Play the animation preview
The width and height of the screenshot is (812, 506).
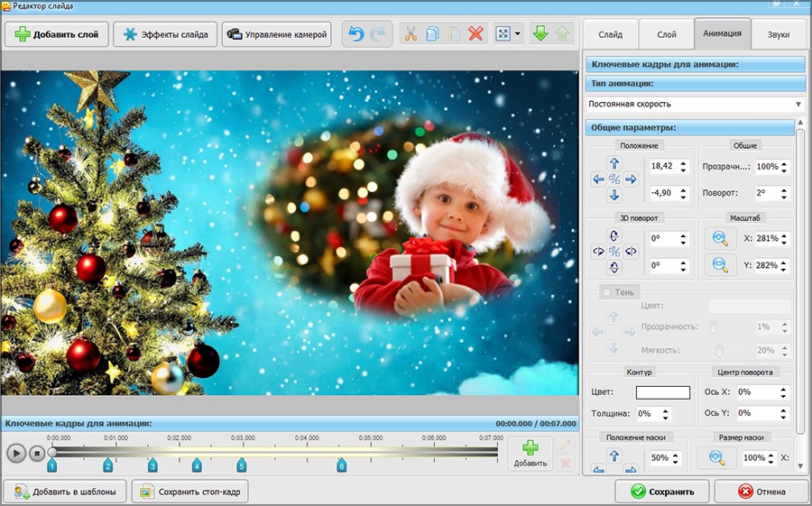coord(16,454)
